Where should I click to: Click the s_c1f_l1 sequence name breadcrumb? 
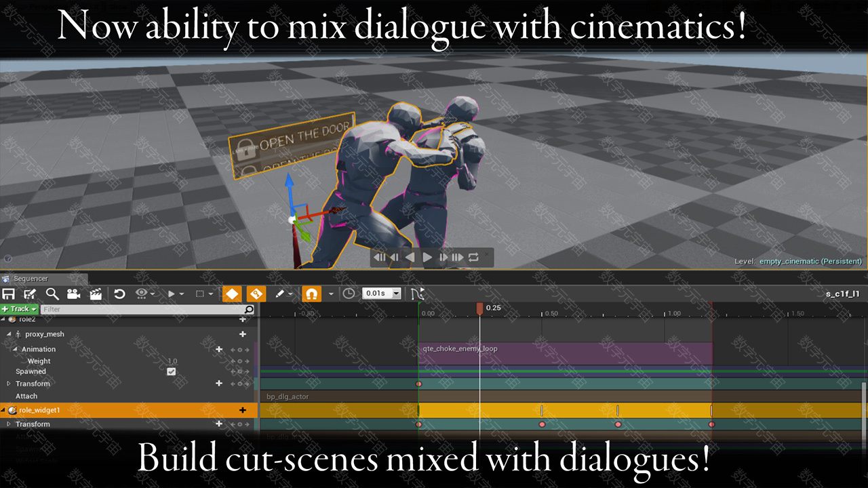point(842,293)
